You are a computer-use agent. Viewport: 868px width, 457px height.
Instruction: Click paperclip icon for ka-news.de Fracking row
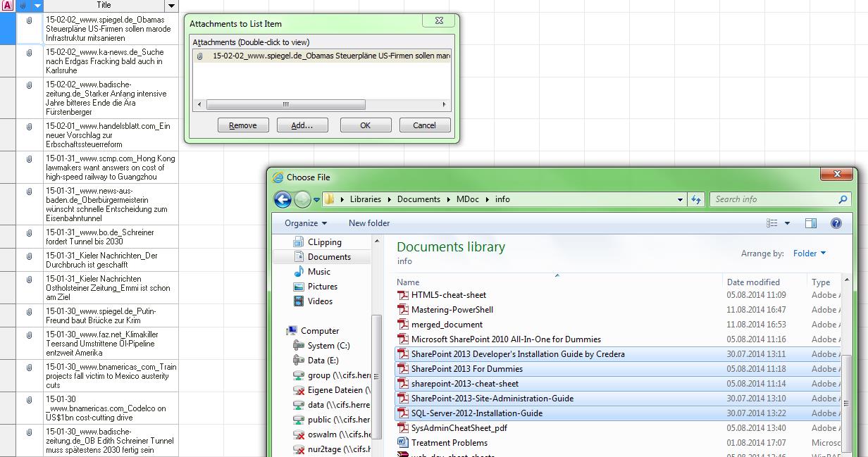pos(29,53)
